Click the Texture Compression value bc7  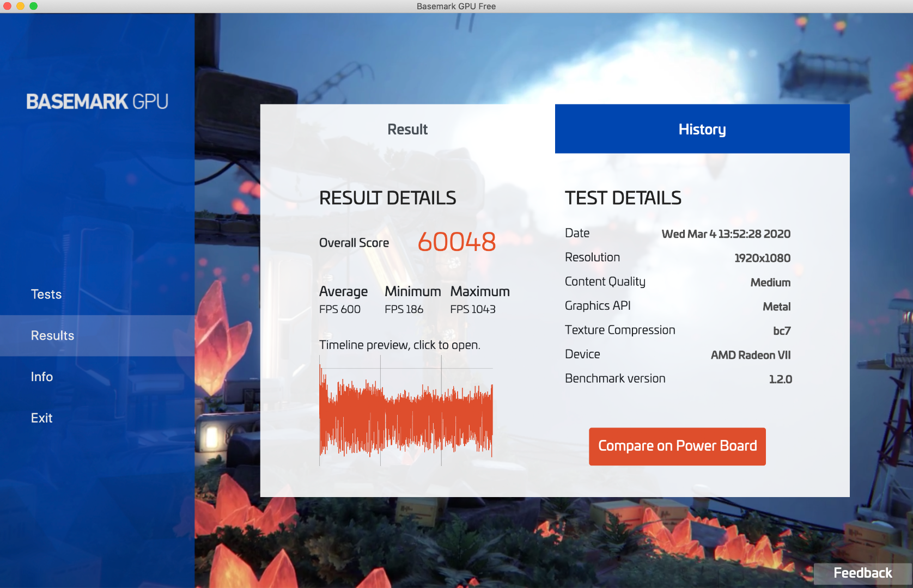782,331
